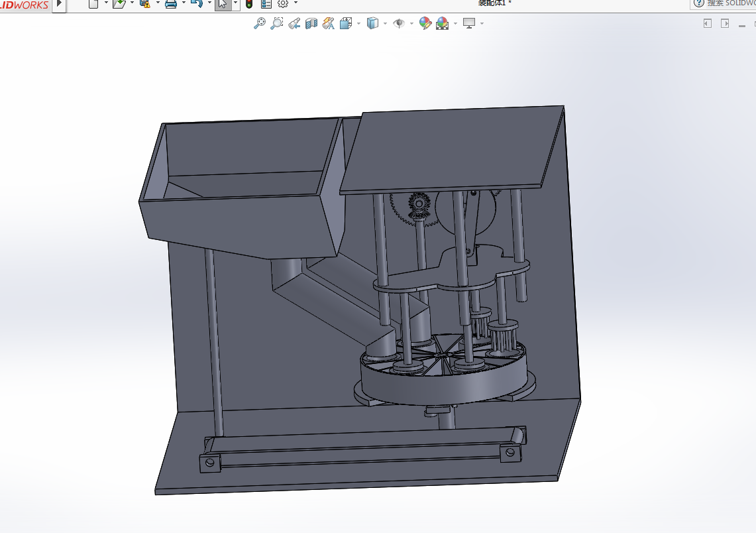Open the View Orientation cube icon
The height and width of the screenshot is (533, 756).
tap(346, 23)
